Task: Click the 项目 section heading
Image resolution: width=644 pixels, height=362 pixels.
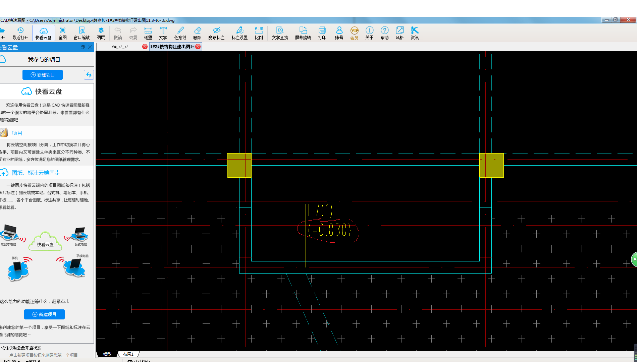Action: [17, 133]
